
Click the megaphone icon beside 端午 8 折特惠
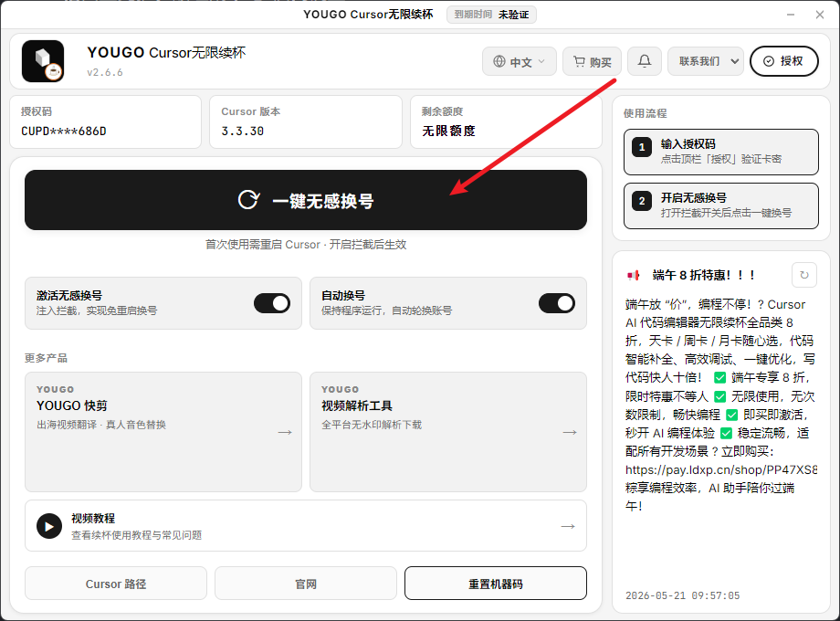(634, 276)
